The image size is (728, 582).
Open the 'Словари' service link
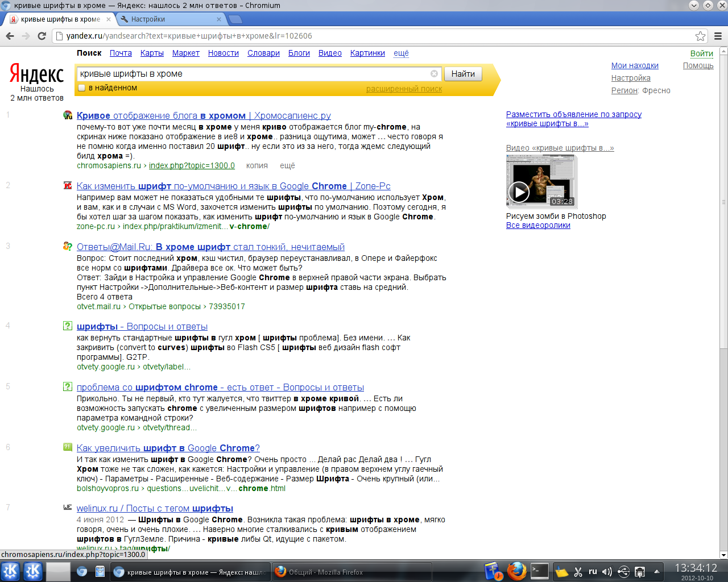(263, 53)
